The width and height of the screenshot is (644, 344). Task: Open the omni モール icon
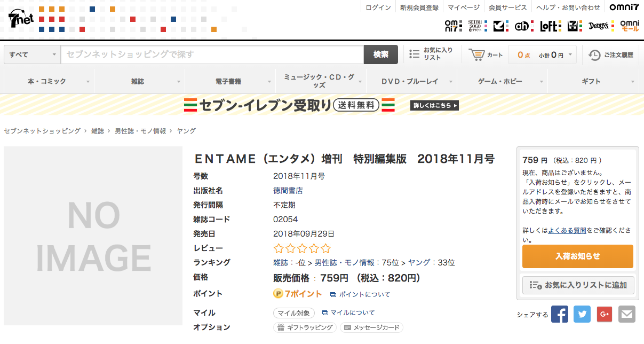[x=630, y=26]
